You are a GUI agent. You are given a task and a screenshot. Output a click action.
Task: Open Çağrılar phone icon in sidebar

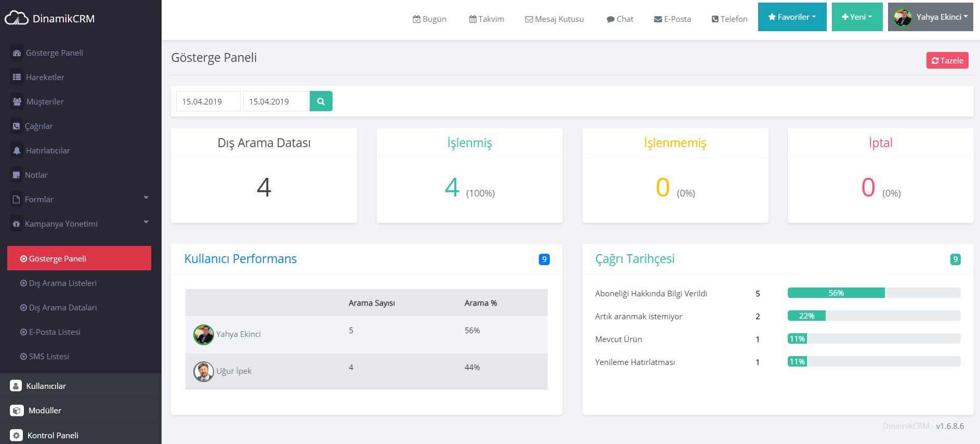coord(17,126)
